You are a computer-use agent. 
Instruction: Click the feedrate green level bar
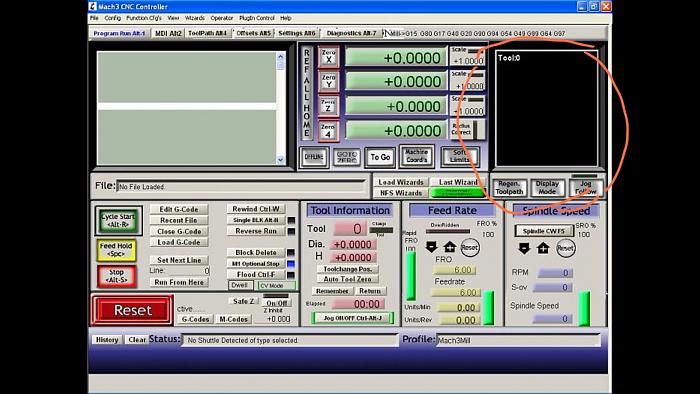[x=489, y=307]
